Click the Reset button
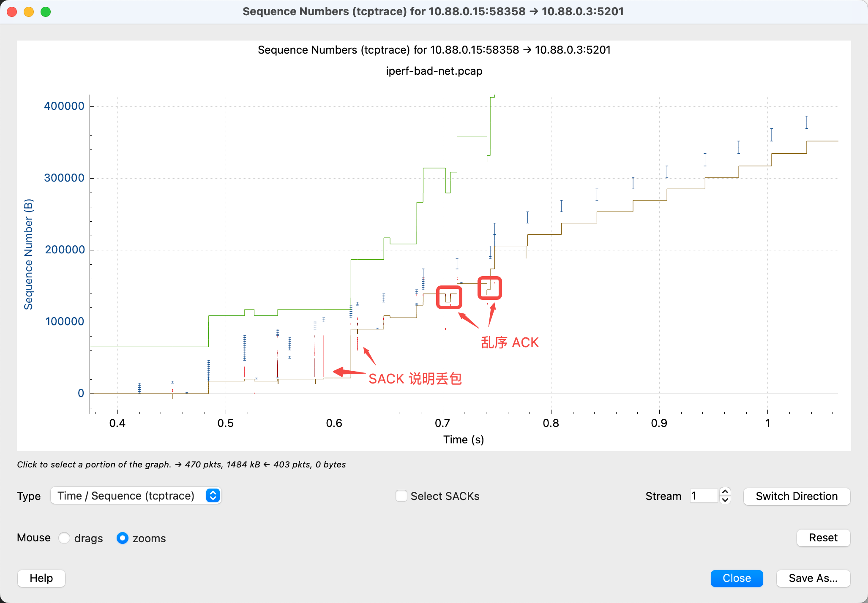This screenshot has width=868, height=603. [x=823, y=538]
